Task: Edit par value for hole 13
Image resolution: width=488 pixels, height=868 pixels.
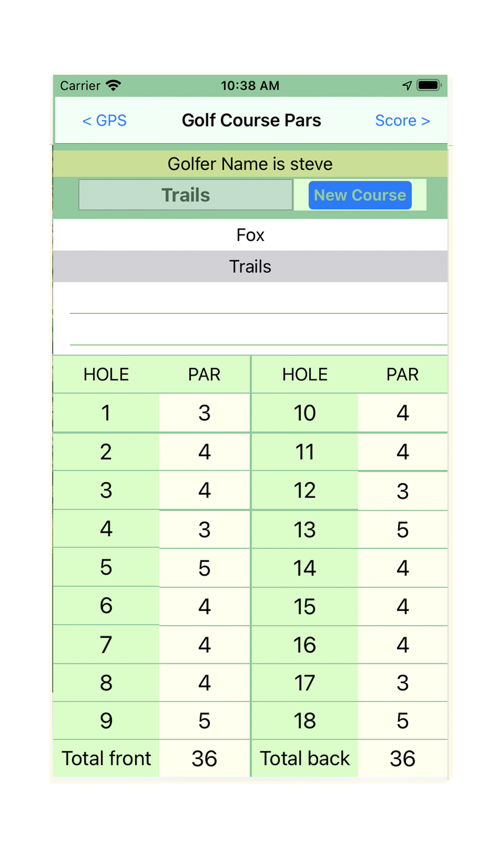Action: (403, 530)
